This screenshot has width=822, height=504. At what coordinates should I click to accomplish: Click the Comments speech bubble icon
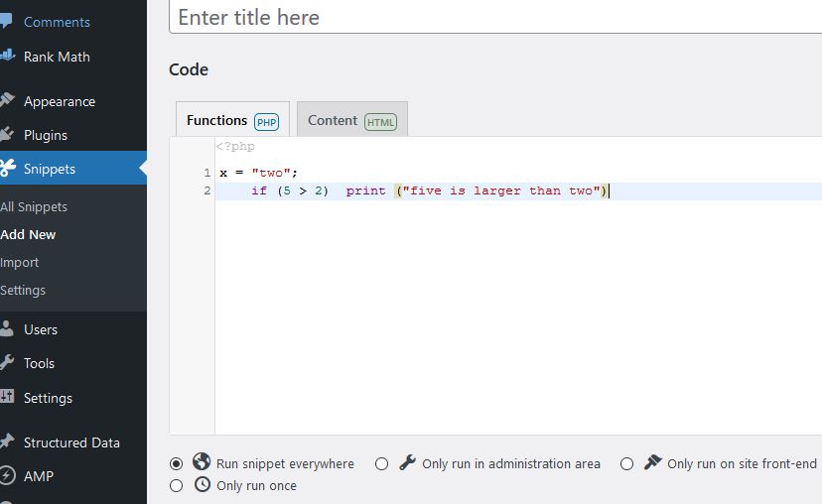pos(6,21)
